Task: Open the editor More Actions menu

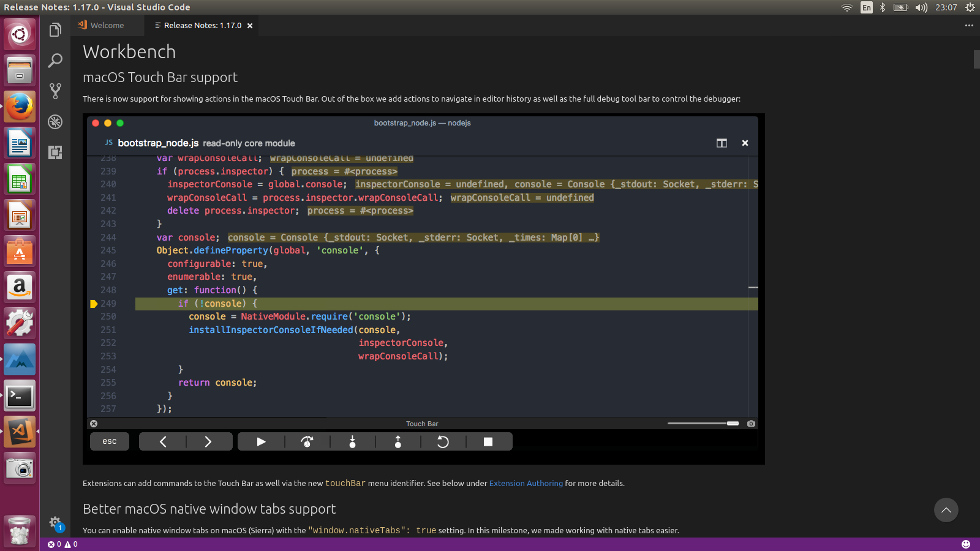Action: point(969,26)
